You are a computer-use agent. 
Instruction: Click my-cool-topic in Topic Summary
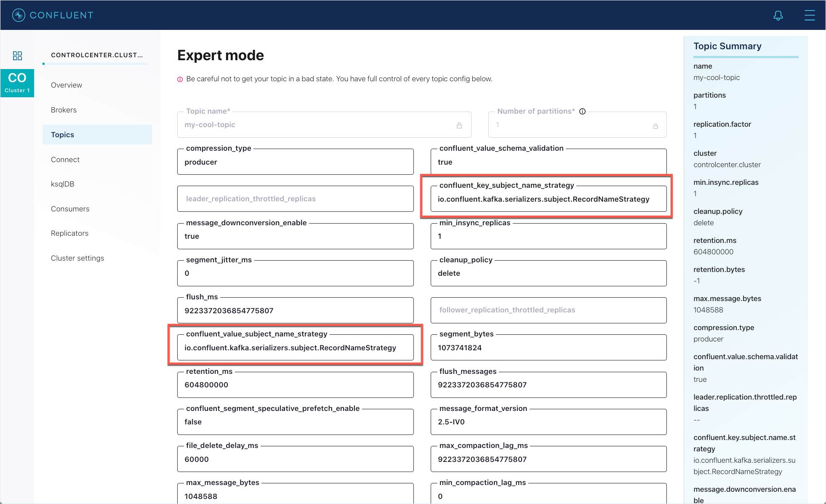(717, 77)
